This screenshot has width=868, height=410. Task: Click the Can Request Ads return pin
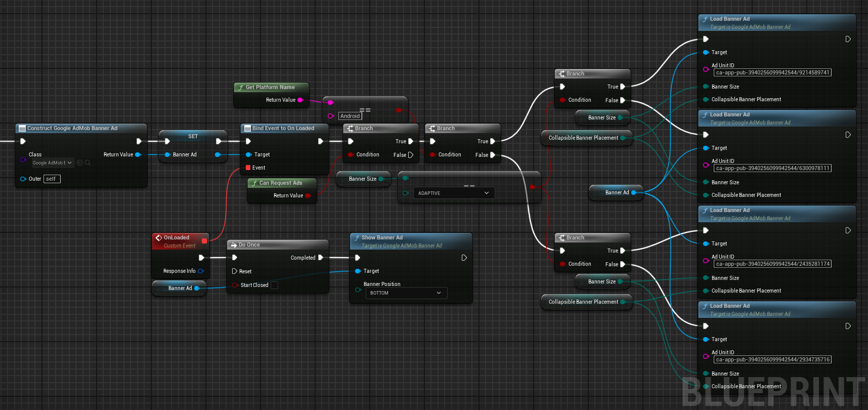[308, 196]
